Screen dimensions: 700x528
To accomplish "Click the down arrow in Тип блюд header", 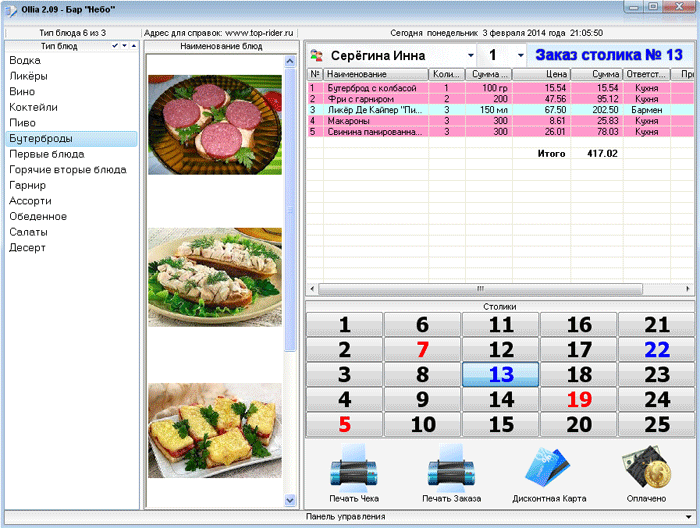I will click(x=125, y=46).
